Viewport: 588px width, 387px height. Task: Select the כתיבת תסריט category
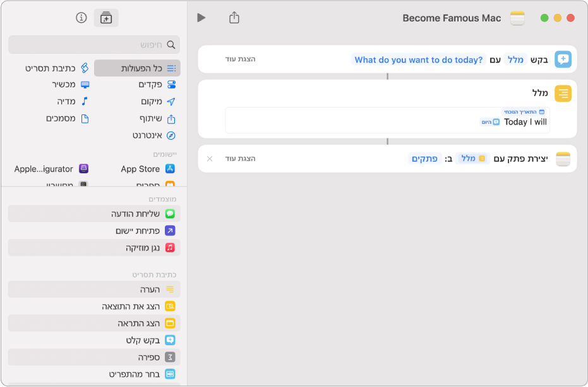pos(57,68)
